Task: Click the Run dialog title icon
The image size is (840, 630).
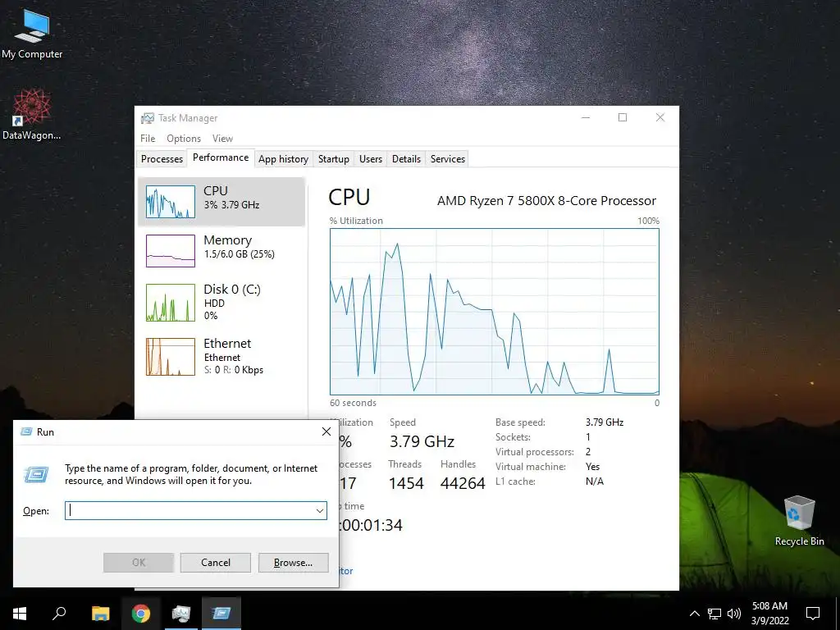Action: (26, 431)
